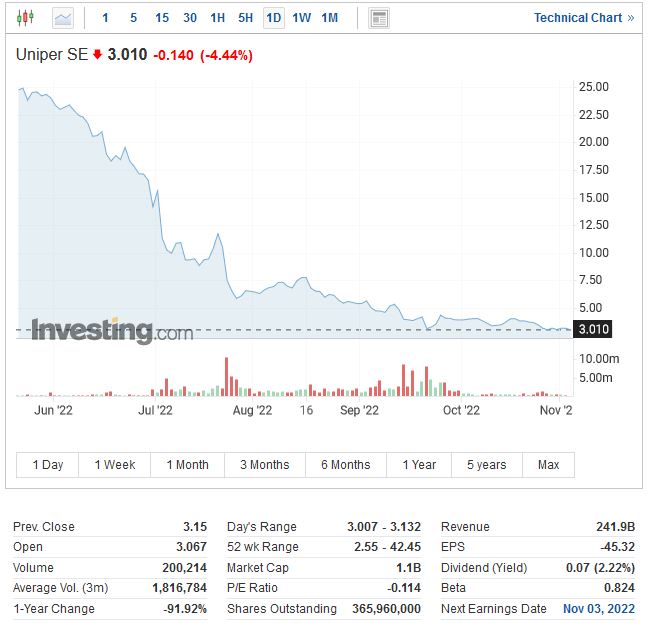Screen dimensions: 650x635
Task: Select the 1-minute interval
Action: click(105, 18)
